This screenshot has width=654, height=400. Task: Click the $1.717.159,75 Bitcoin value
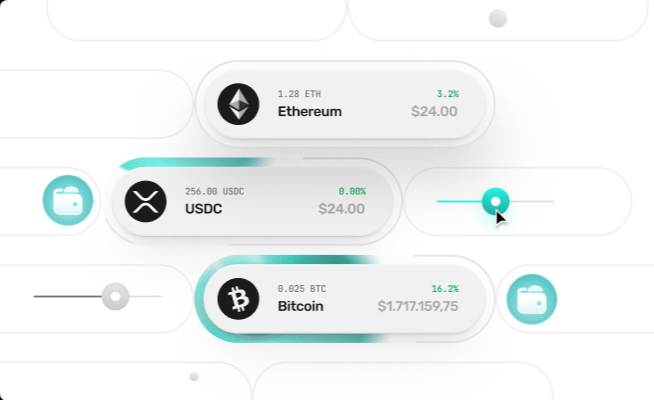(417, 307)
